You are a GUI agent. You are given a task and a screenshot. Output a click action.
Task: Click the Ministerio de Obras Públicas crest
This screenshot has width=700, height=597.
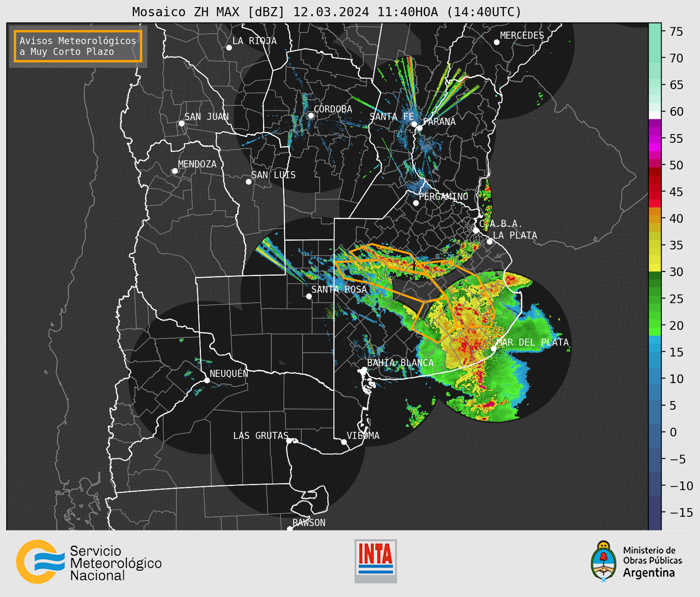pos(604,561)
